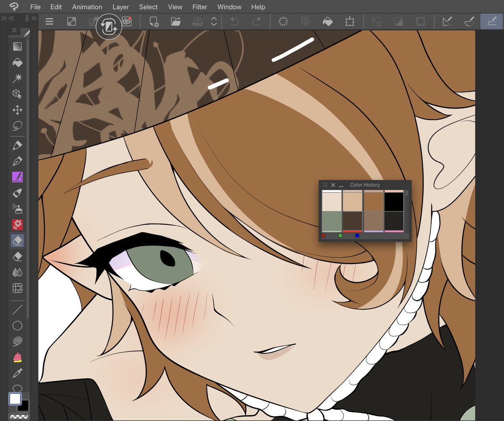Select the straight Line figure tool
Image resolution: width=504 pixels, height=421 pixels.
pyautogui.click(x=17, y=310)
